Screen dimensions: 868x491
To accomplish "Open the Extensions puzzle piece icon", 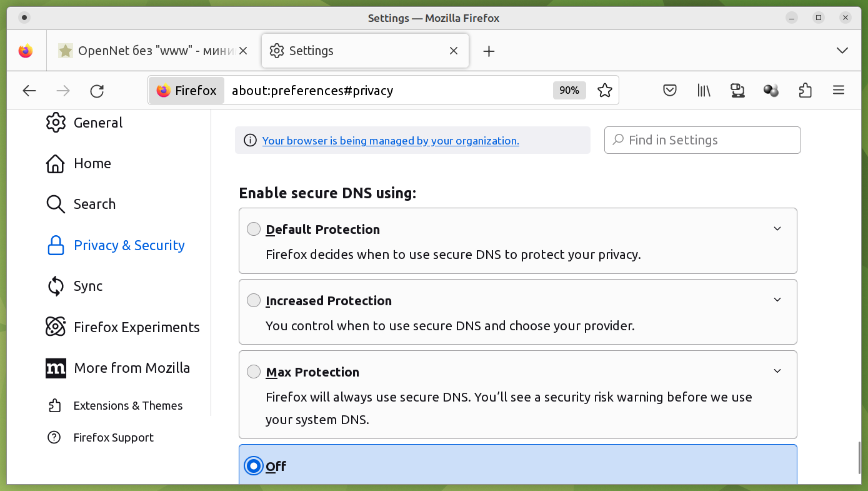I will (x=805, y=91).
